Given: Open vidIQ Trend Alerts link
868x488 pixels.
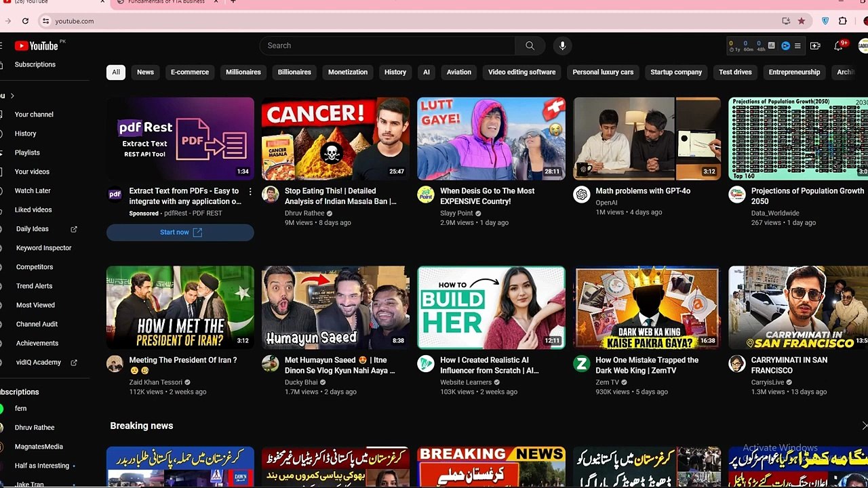Looking at the screenshot, I should tap(34, 286).
